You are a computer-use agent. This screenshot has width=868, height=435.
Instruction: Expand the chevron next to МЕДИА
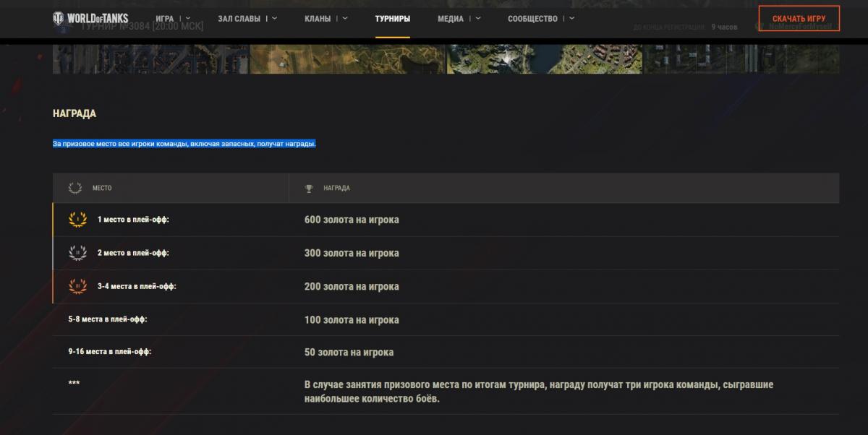(477, 18)
